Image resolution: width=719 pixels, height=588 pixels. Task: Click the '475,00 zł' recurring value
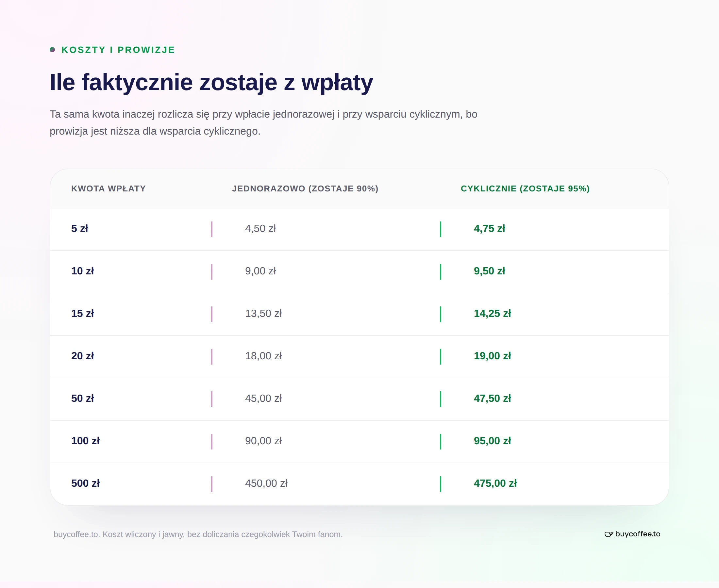(x=495, y=483)
